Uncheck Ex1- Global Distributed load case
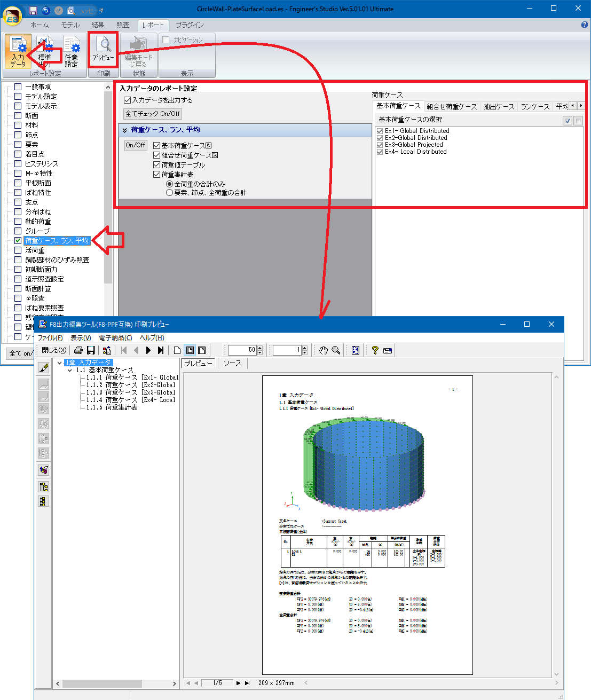The height and width of the screenshot is (700, 591). point(380,131)
